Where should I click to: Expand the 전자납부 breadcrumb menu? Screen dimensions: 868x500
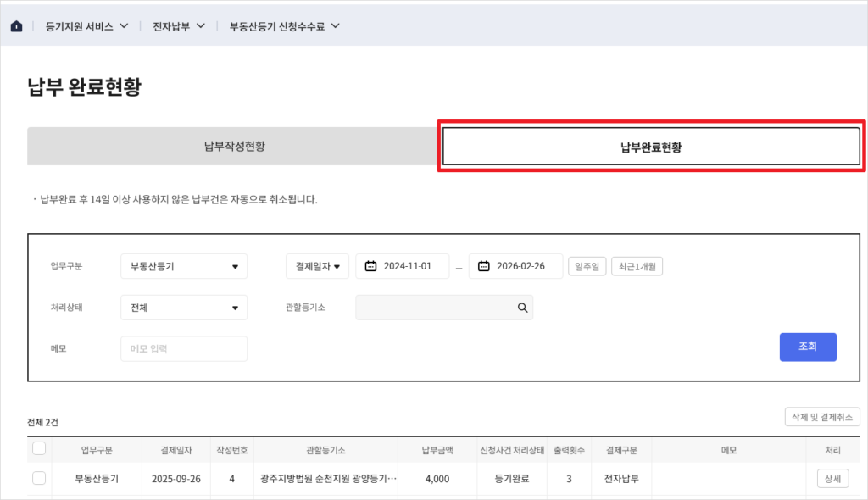pyautogui.click(x=179, y=25)
